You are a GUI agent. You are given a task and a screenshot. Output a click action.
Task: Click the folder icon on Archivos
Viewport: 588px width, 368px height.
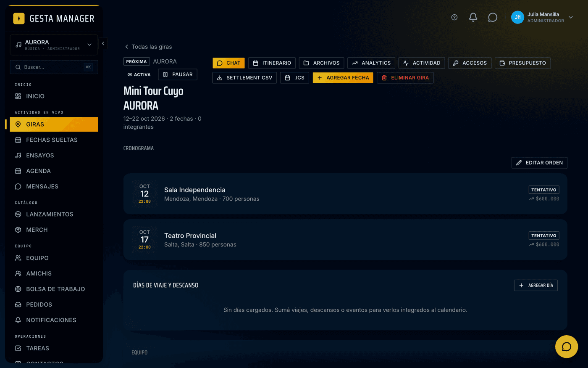(306, 63)
